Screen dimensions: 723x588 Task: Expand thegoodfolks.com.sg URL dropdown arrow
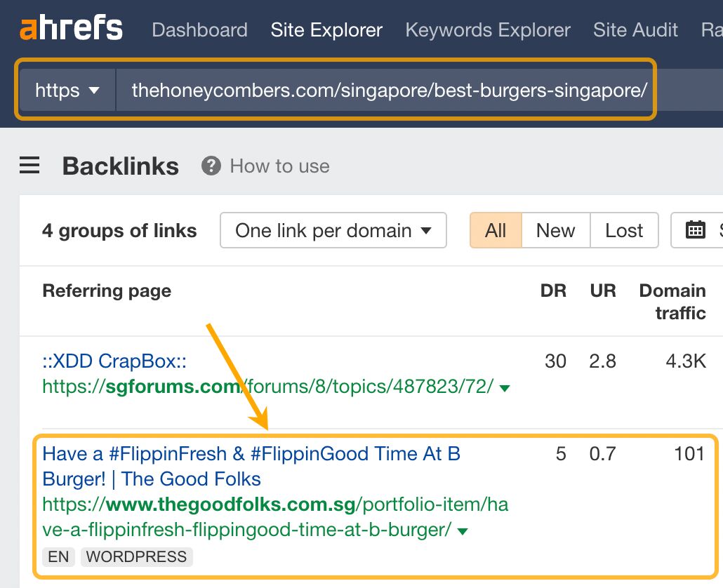point(462,531)
